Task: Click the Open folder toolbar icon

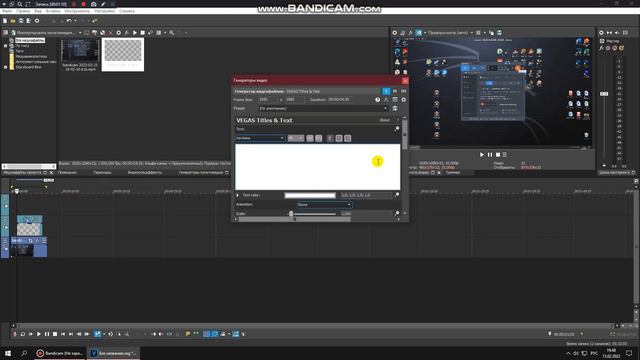Action: pyautogui.click(x=13, y=21)
